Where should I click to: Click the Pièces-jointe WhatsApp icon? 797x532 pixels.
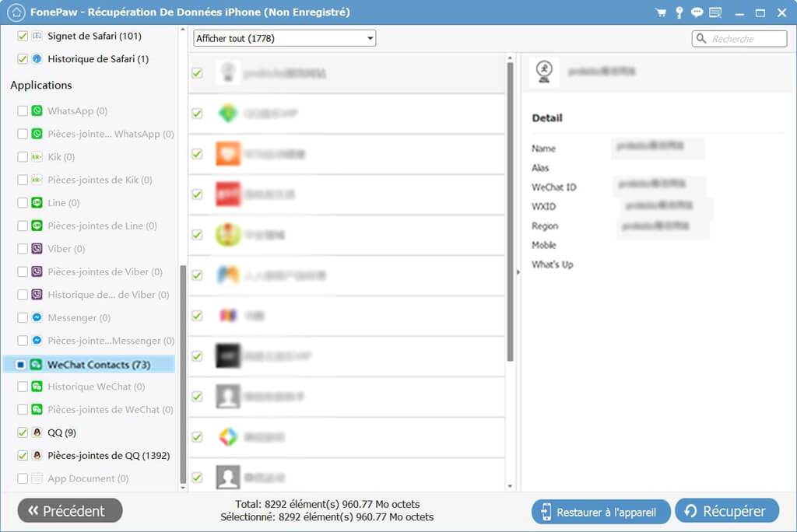(x=37, y=134)
